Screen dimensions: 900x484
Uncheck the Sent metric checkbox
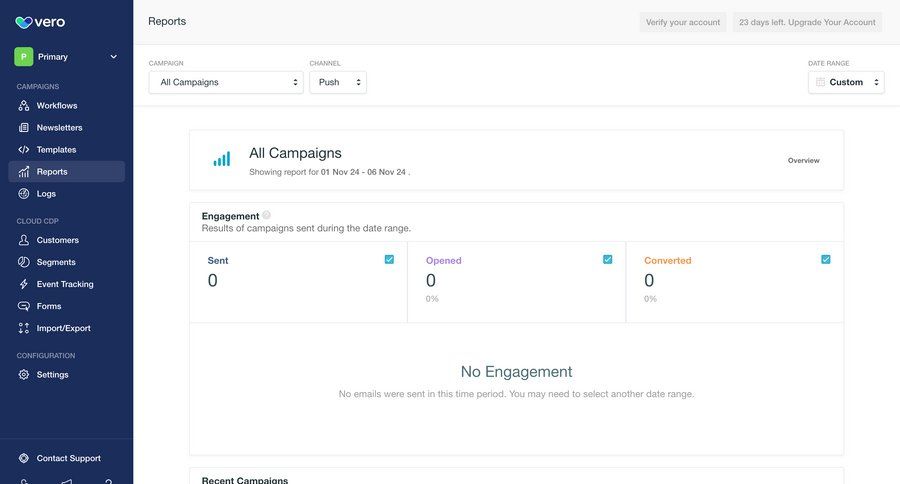389,260
